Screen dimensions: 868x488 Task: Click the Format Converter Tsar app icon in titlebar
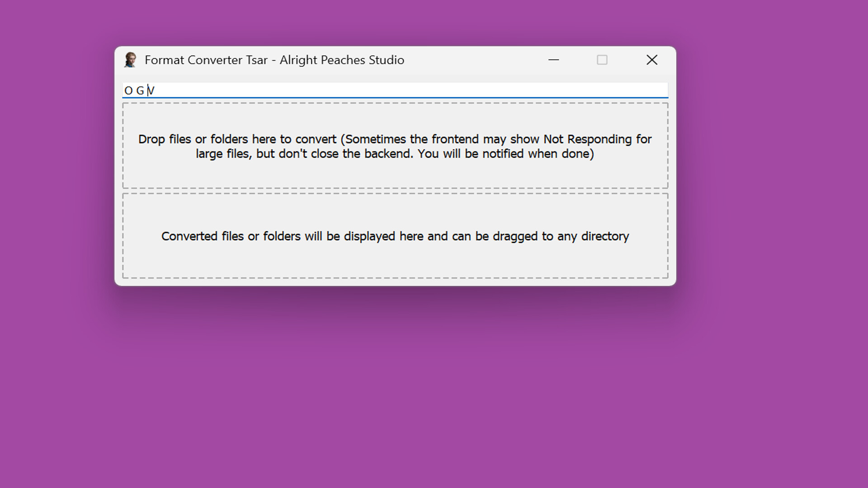point(131,60)
